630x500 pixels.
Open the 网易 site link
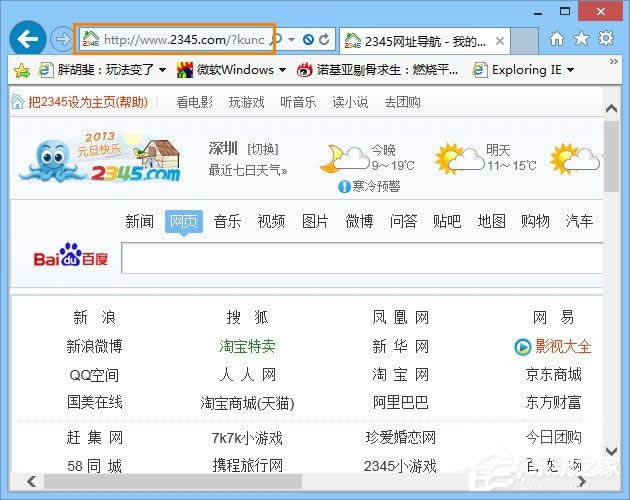[553, 318]
